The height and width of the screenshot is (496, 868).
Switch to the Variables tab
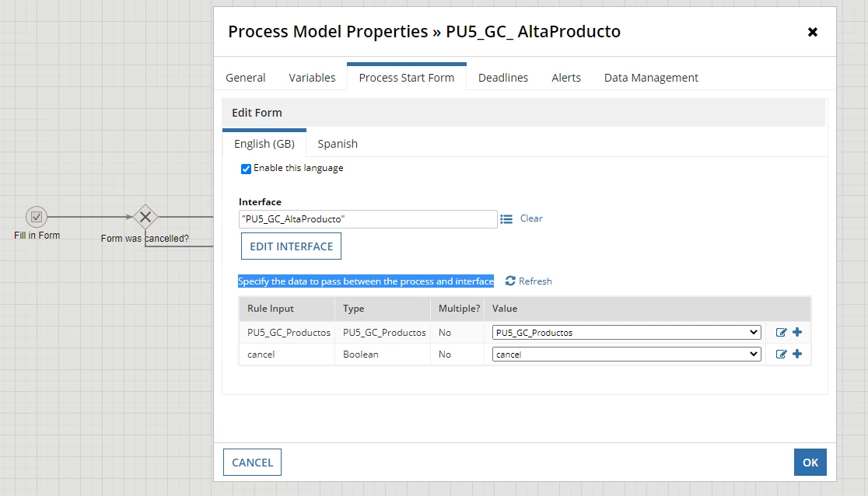pyautogui.click(x=312, y=78)
